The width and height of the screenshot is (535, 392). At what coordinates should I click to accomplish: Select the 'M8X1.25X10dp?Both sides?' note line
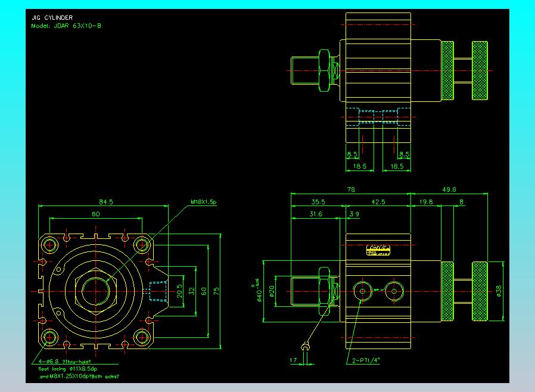(x=79, y=377)
